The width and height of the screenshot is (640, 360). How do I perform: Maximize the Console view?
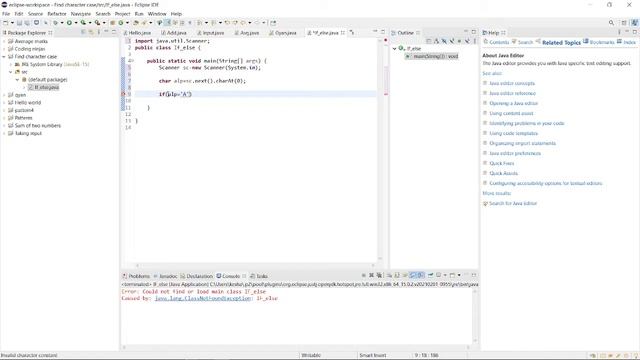(474, 275)
